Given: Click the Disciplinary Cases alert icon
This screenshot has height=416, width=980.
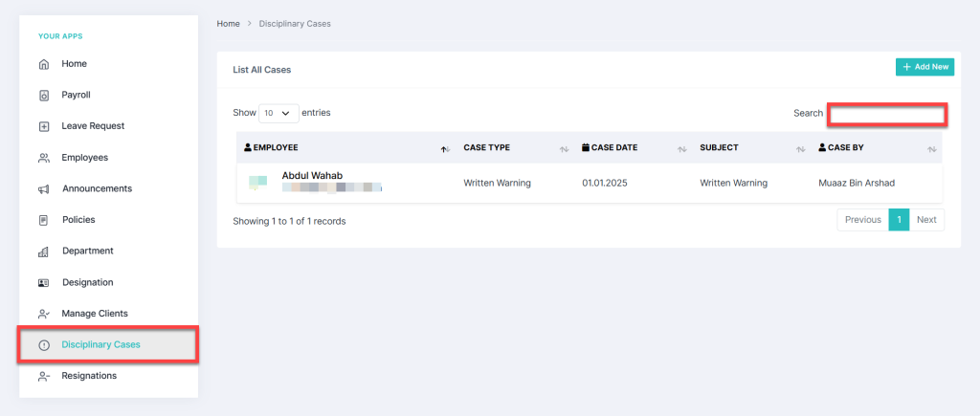Looking at the screenshot, I should point(44,345).
